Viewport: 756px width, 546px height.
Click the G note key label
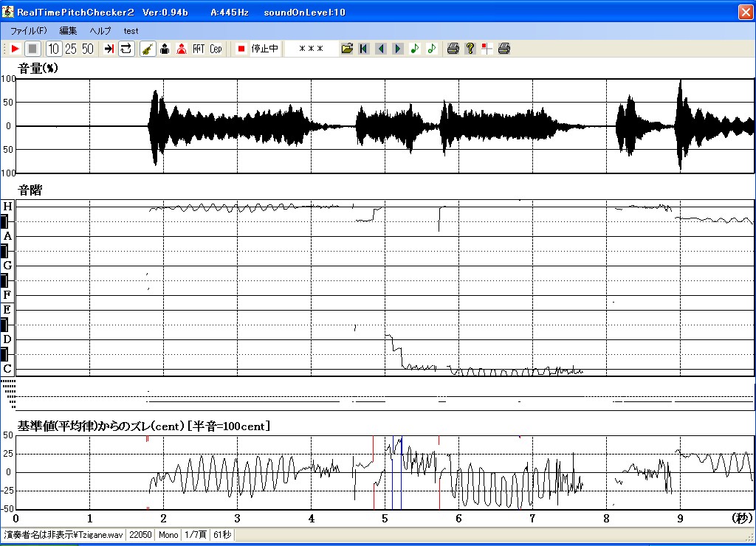tap(7, 266)
